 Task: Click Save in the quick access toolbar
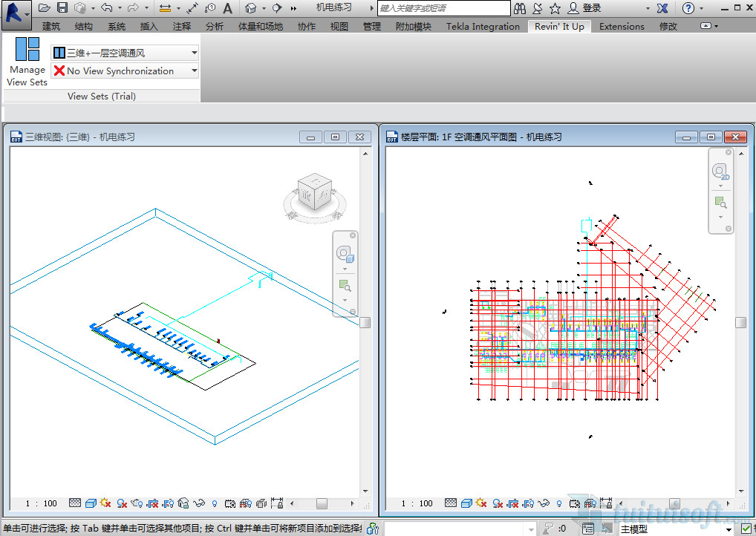(62, 8)
